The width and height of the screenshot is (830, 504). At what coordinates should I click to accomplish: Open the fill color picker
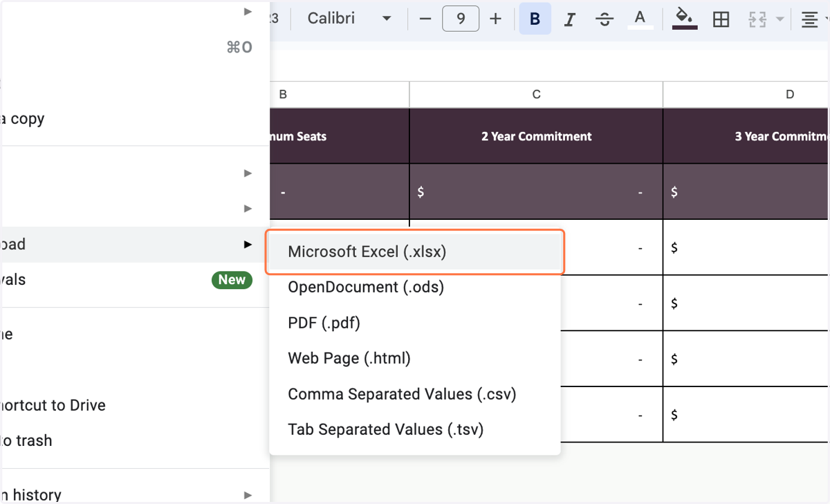[x=685, y=19]
